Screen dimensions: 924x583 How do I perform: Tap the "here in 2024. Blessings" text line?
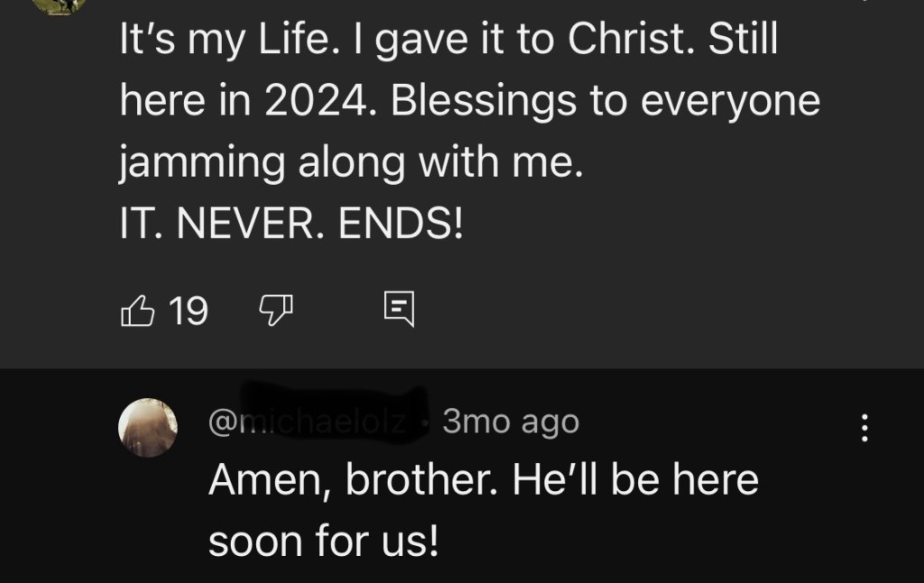tap(469, 103)
